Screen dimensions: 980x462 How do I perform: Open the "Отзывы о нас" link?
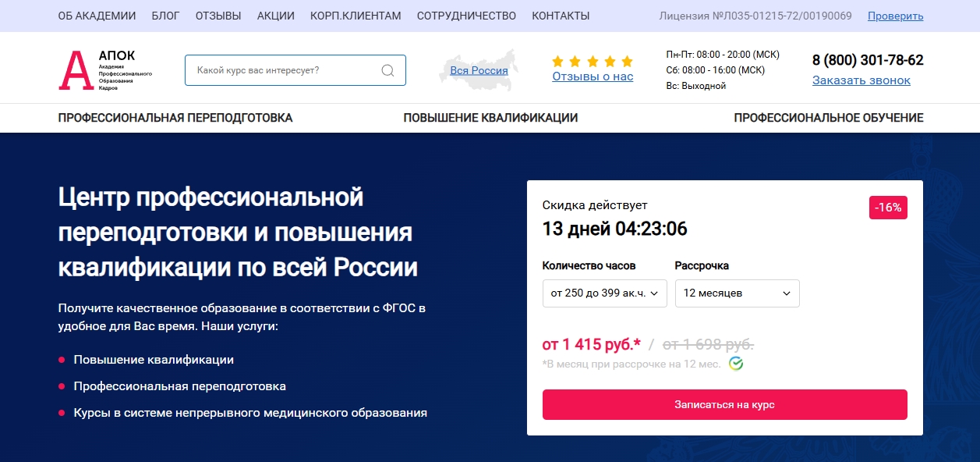coord(593,76)
